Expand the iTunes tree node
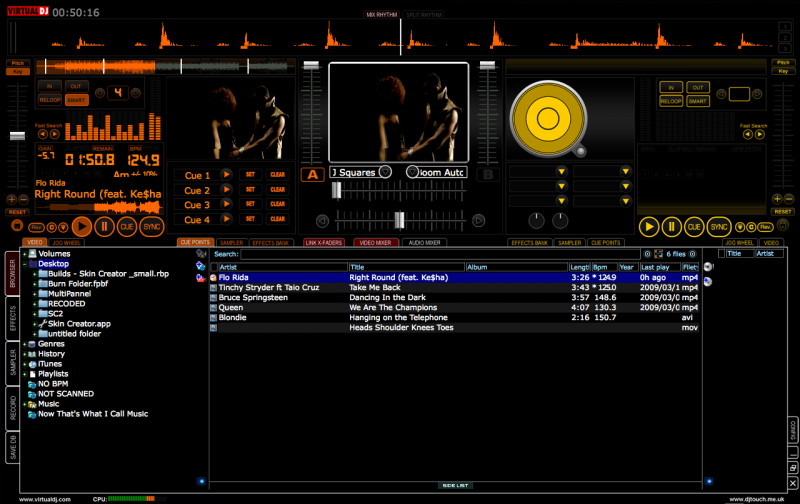Viewport: 800px width, 504px height. click(24, 364)
